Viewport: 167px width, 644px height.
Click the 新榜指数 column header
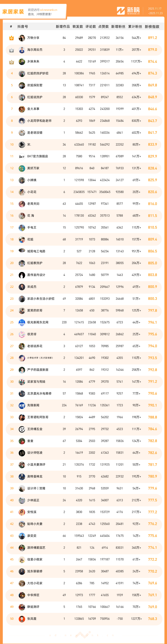click(x=152, y=27)
